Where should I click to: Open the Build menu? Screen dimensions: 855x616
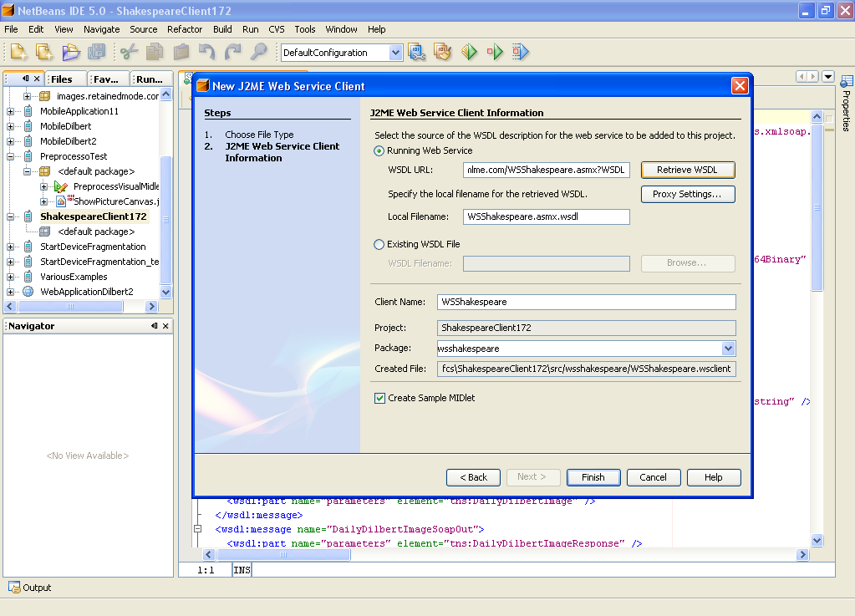point(222,29)
